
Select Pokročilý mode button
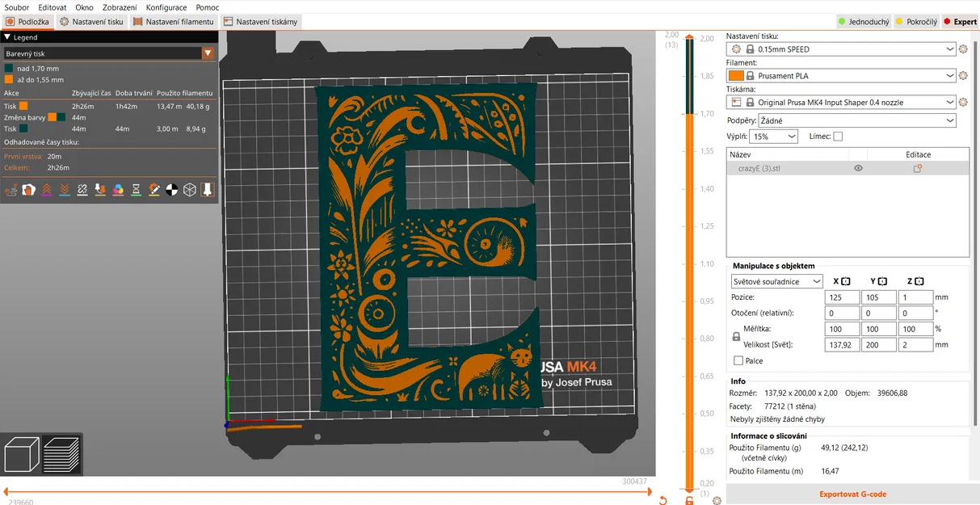[x=916, y=22]
